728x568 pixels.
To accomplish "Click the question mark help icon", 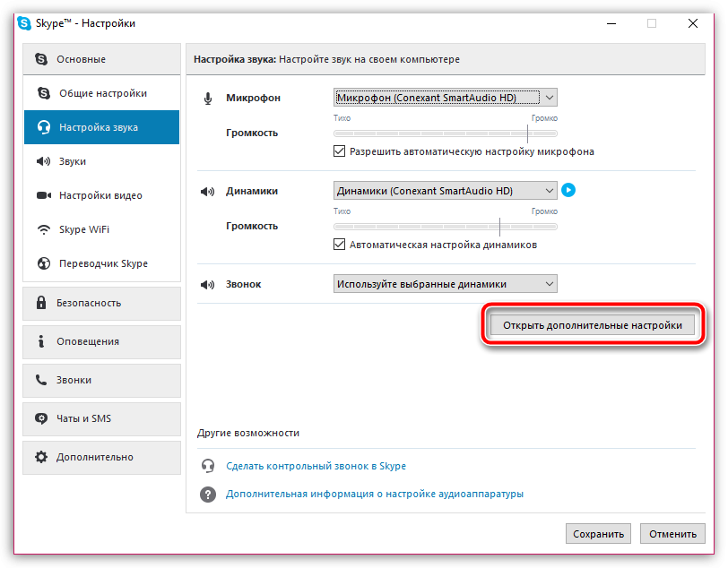I will coord(208,494).
